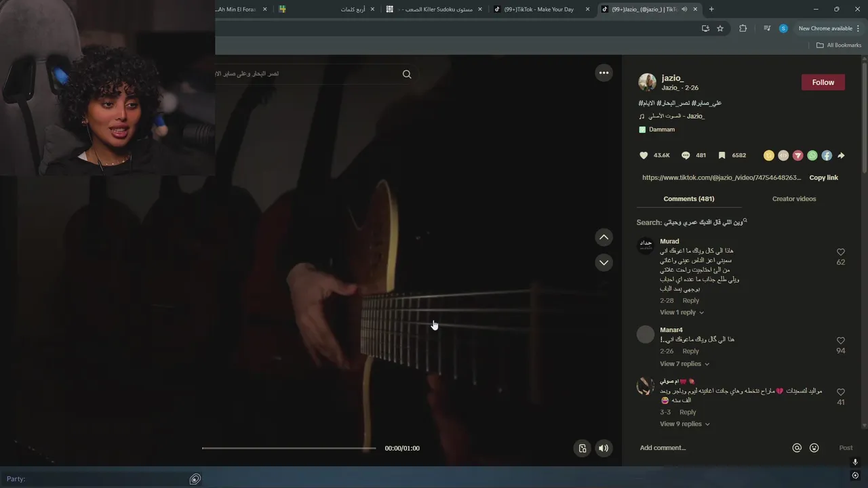Open more share options arrow

(x=841, y=155)
